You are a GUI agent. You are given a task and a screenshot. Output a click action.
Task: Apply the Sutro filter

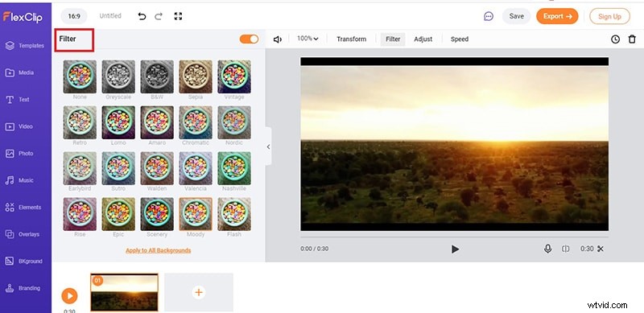pos(118,168)
